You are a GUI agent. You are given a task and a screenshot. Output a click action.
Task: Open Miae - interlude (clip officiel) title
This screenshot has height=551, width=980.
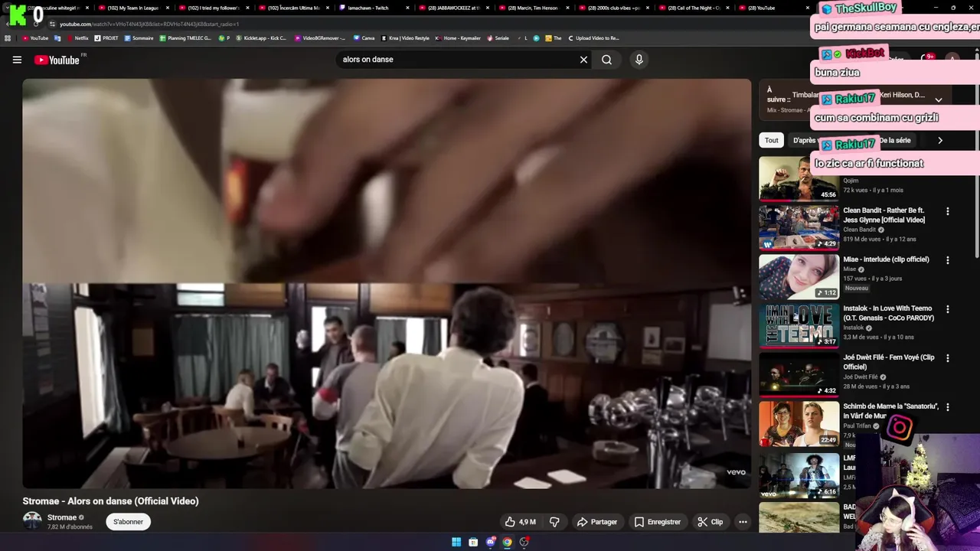click(x=886, y=259)
